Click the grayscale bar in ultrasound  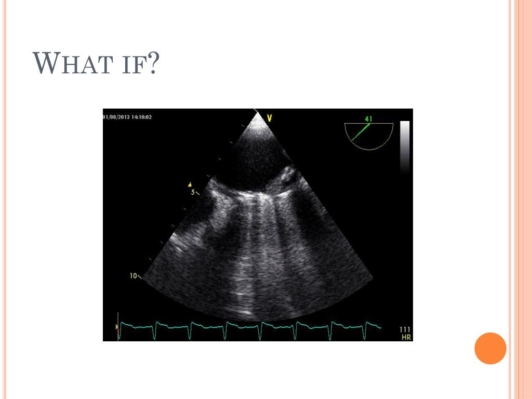(x=405, y=147)
